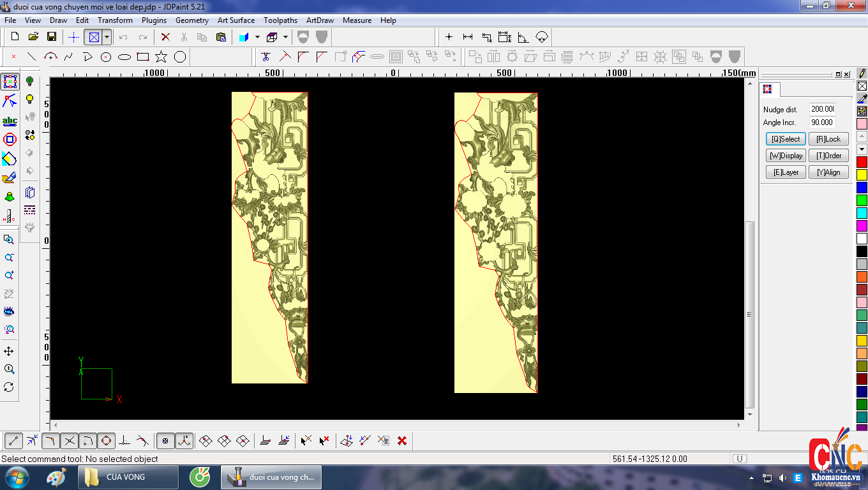Click the red X delete icon in top toolbar

click(x=165, y=37)
